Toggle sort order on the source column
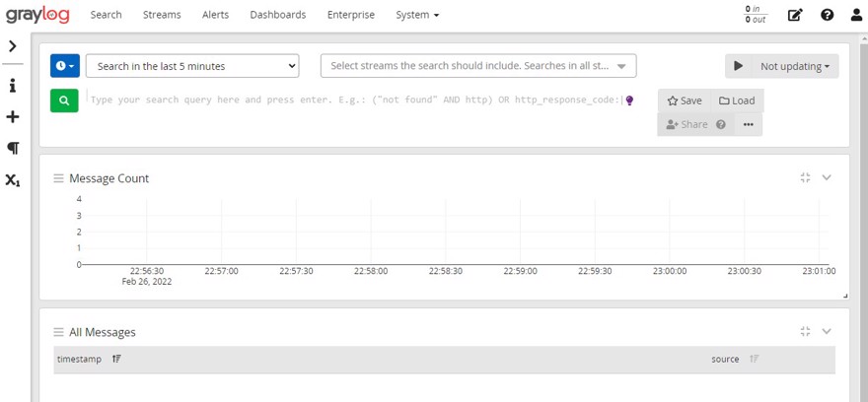This screenshot has width=868, height=402. click(754, 359)
